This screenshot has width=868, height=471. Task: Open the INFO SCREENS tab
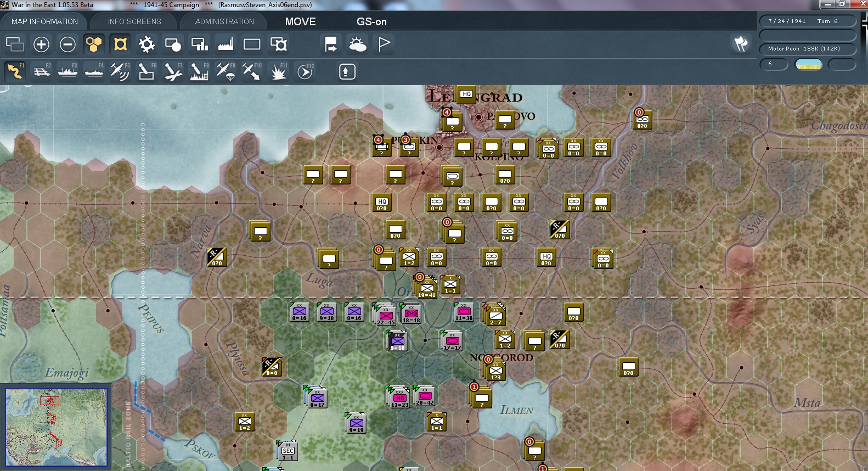click(134, 21)
